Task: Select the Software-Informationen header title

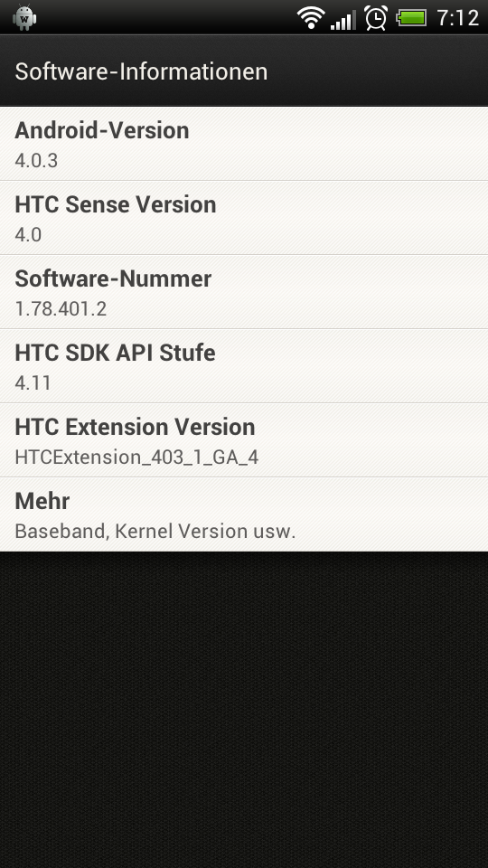Action: 141,72
